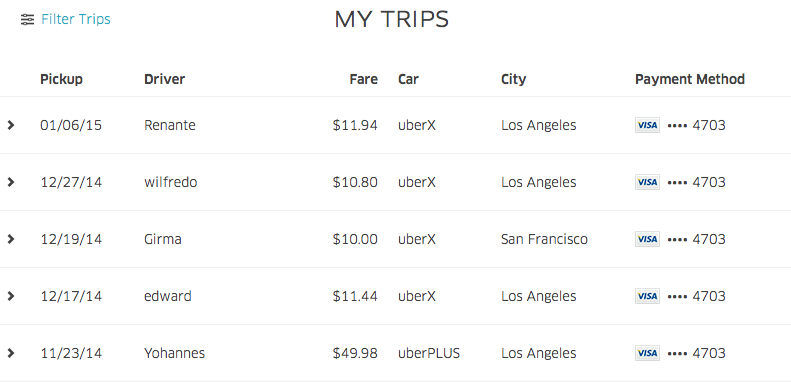
Task: Click the Visa icon for Girma's trip
Action: click(x=647, y=239)
